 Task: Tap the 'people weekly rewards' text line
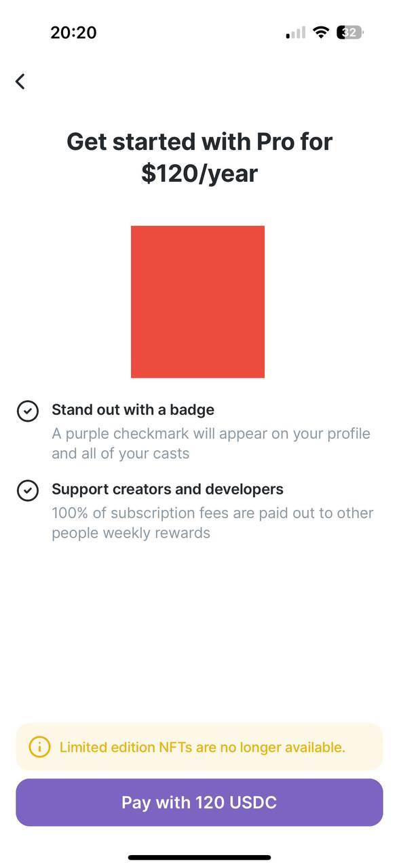tap(131, 533)
